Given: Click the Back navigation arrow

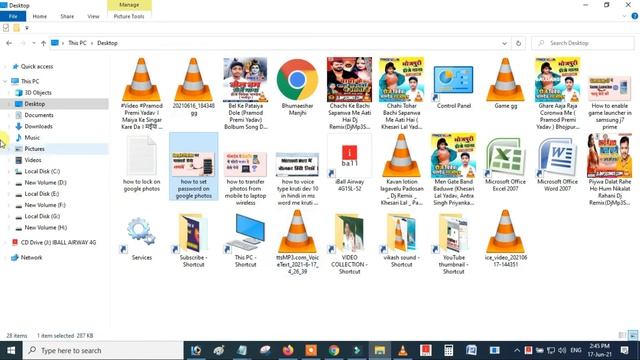Looking at the screenshot, I should tap(9, 43).
